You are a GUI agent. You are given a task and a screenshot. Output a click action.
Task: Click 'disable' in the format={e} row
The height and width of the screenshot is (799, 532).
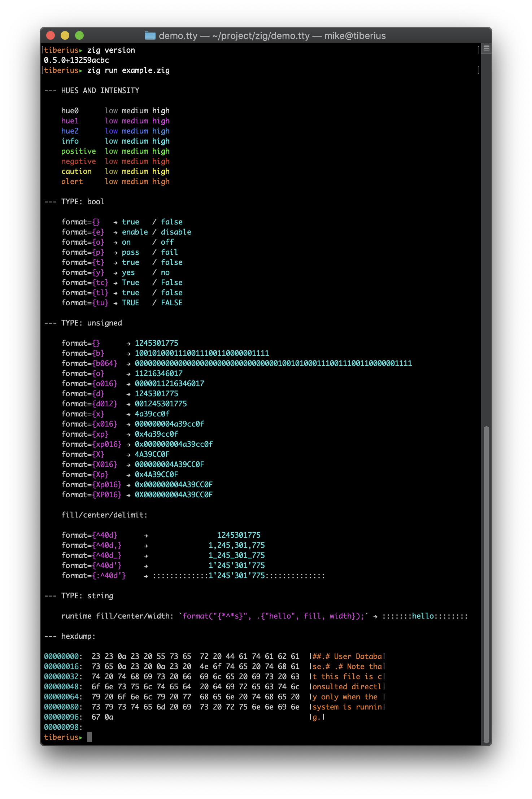click(x=176, y=232)
